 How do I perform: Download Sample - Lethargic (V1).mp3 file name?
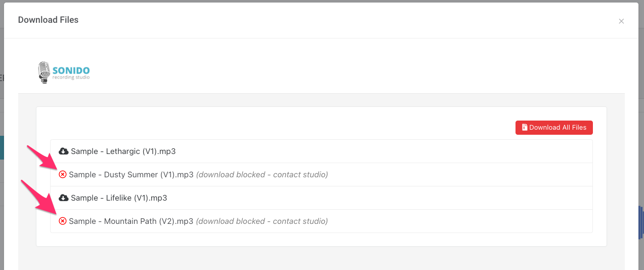click(123, 151)
